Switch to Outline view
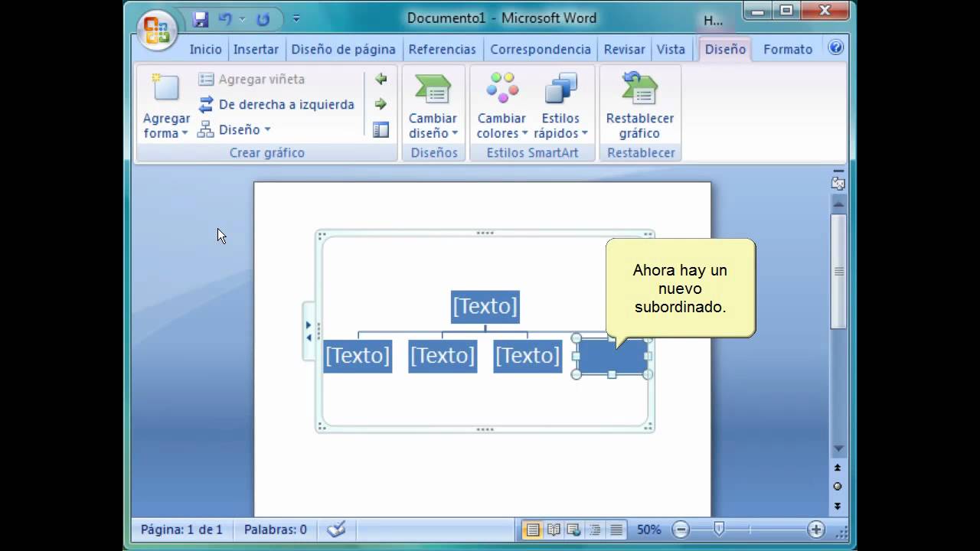 (594, 529)
